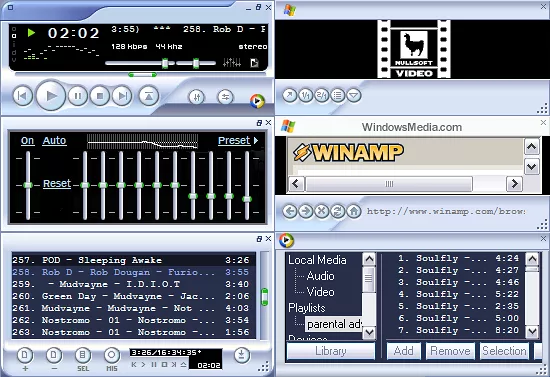Open the playlist Remove (−) menu

point(54,356)
